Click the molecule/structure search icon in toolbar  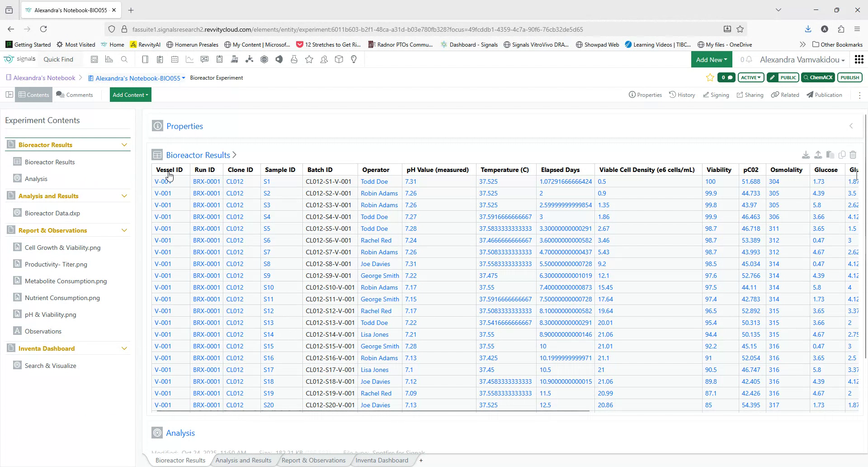250,59
